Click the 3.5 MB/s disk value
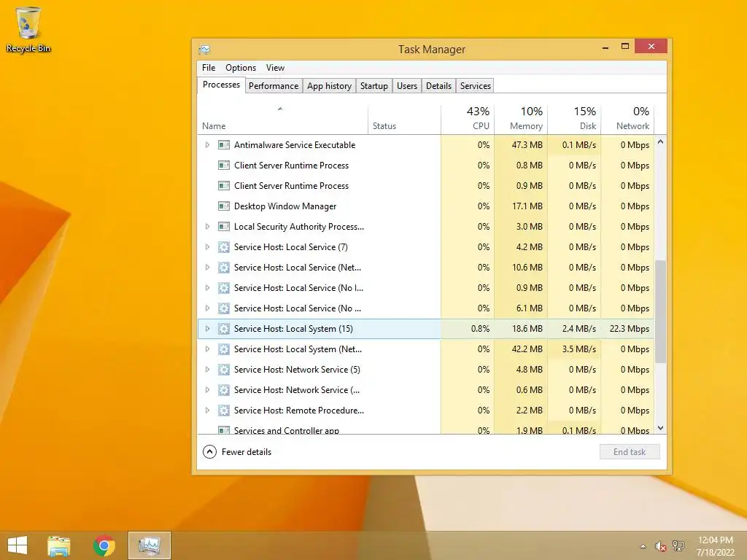747x560 pixels. point(578,349)
